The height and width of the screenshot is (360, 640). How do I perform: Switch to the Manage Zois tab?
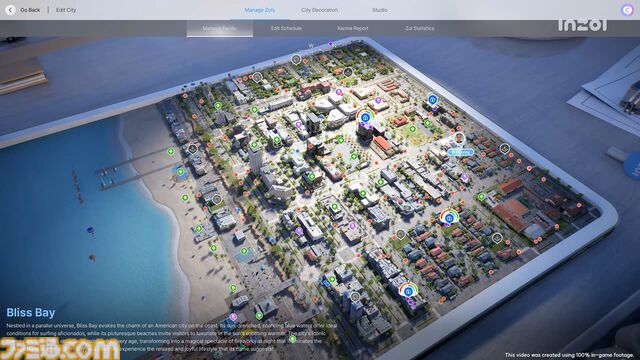[260, 10]
